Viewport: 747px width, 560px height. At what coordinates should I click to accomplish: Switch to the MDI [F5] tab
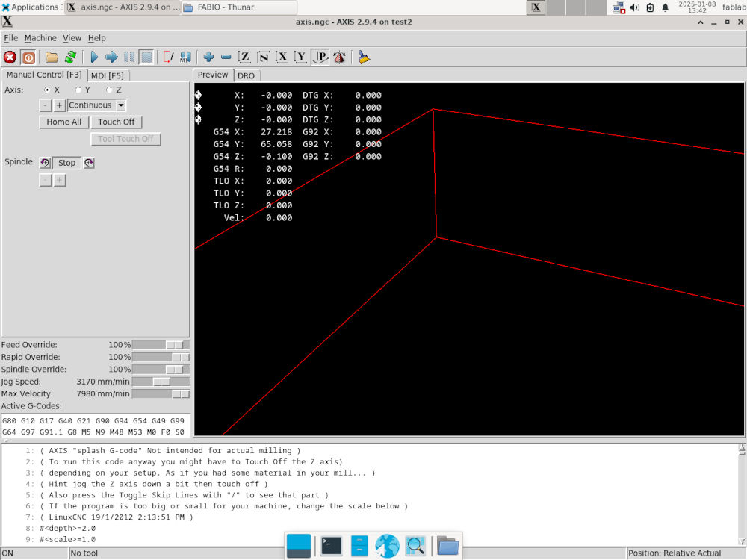pyautogui.click(x=107, y=75)
